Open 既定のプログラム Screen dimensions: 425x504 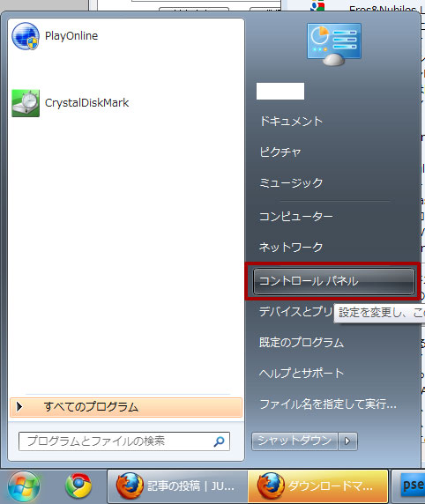click(302, 343)
